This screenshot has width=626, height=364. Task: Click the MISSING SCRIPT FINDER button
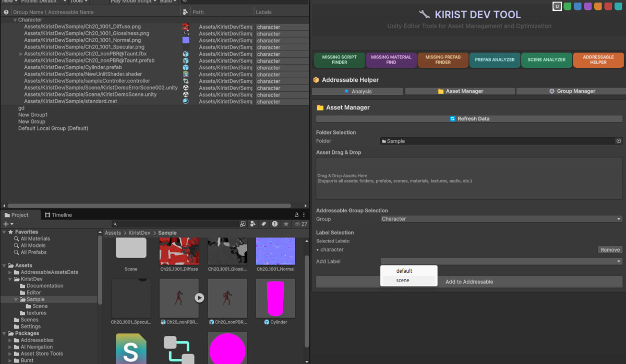click(x=339, y=60)
